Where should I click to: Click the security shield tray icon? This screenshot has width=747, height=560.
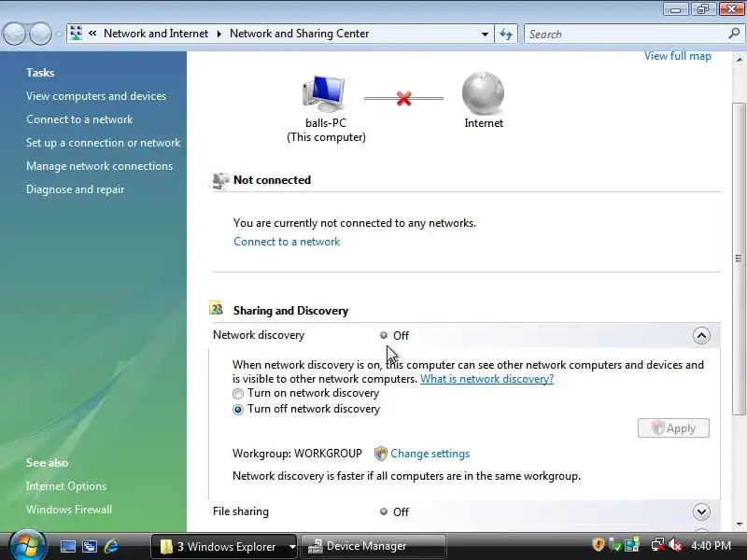(598, 544)
